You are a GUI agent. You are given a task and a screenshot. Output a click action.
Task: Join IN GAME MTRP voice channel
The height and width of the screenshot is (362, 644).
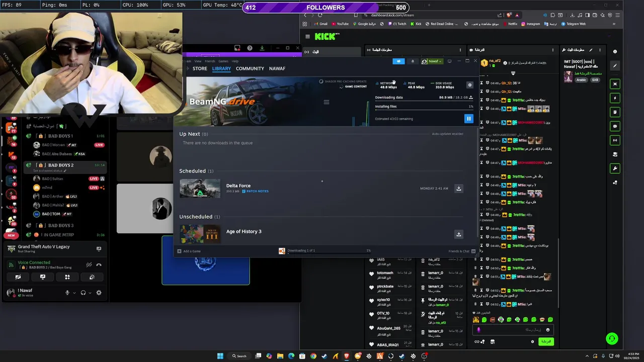(65, 235)
